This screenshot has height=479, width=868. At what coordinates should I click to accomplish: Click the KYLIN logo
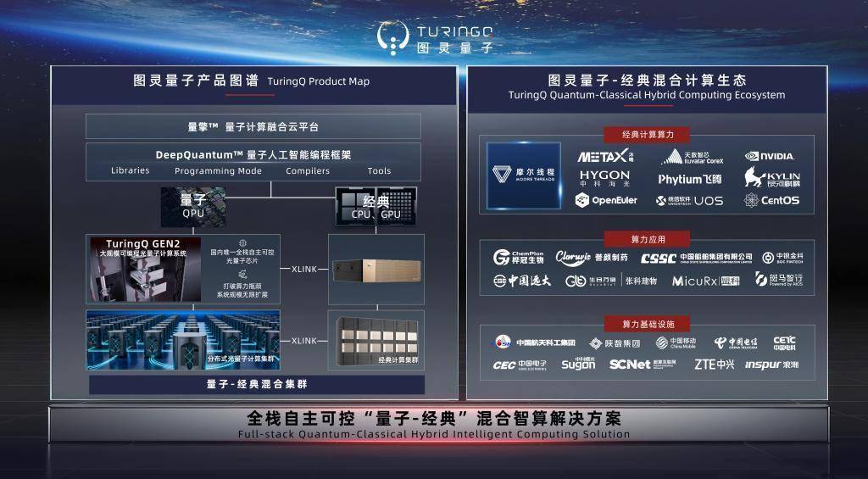771,178
